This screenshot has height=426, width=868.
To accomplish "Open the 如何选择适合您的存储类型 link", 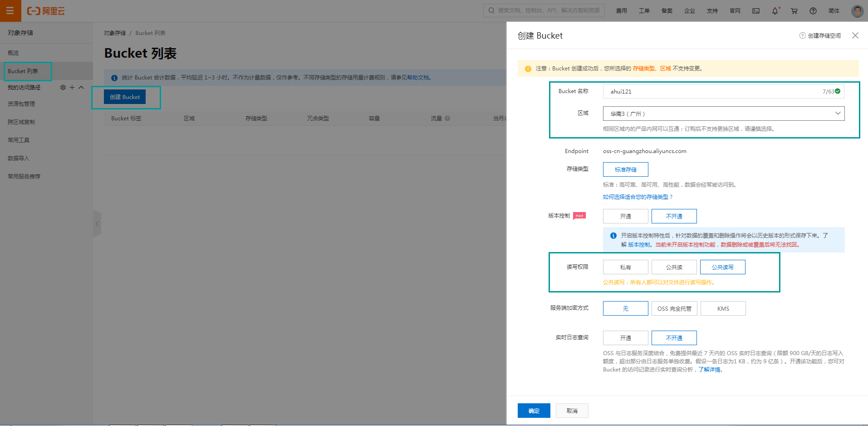I will 638,197.
